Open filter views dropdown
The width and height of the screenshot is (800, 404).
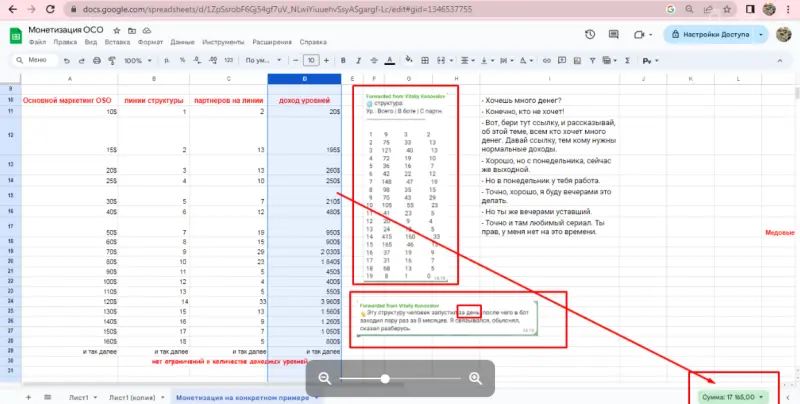tap(609, 60)
